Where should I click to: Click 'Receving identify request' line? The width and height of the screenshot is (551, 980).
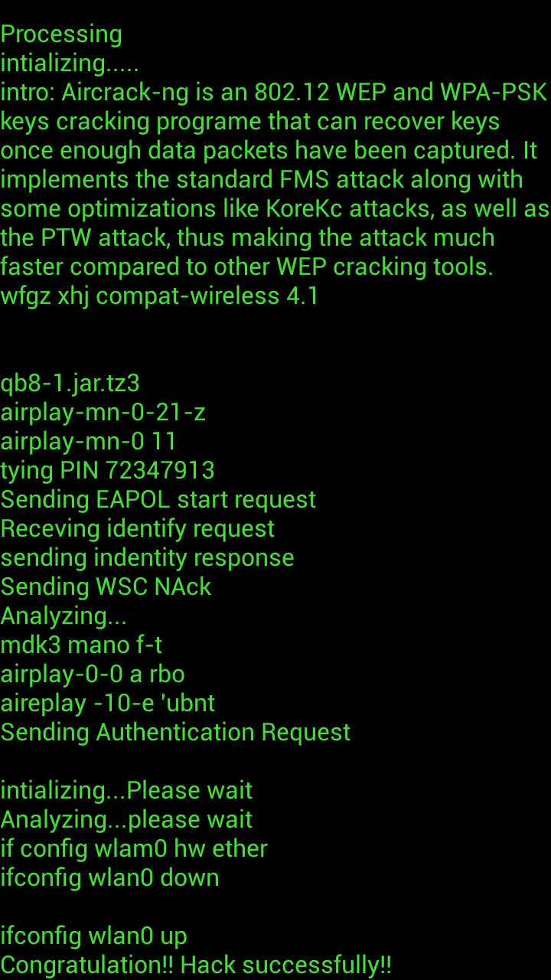(138, 528)
